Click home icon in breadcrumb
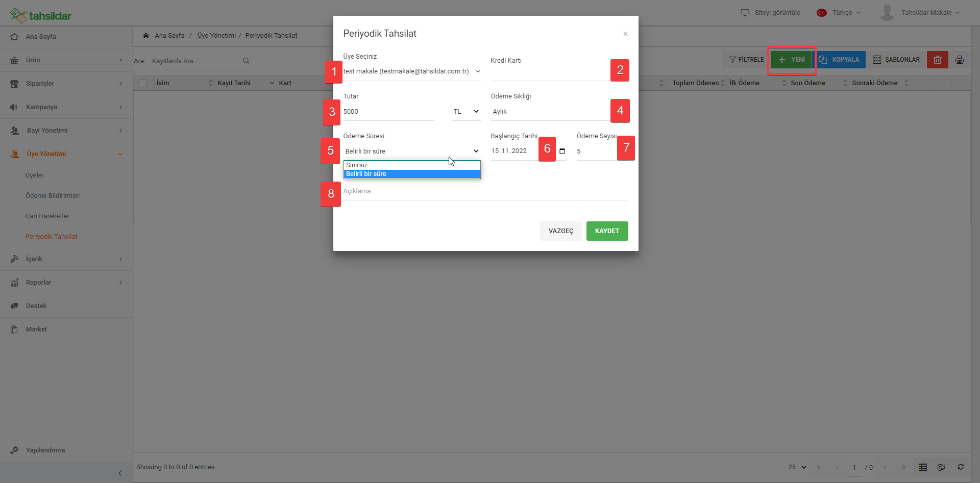Viewport: 980px width, 483px height. coord(146,36)
